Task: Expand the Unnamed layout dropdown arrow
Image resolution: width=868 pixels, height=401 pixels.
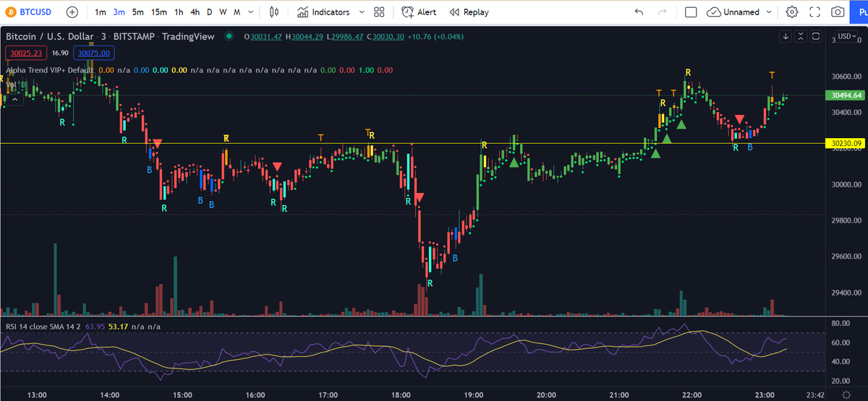Action: coord(769,12)
